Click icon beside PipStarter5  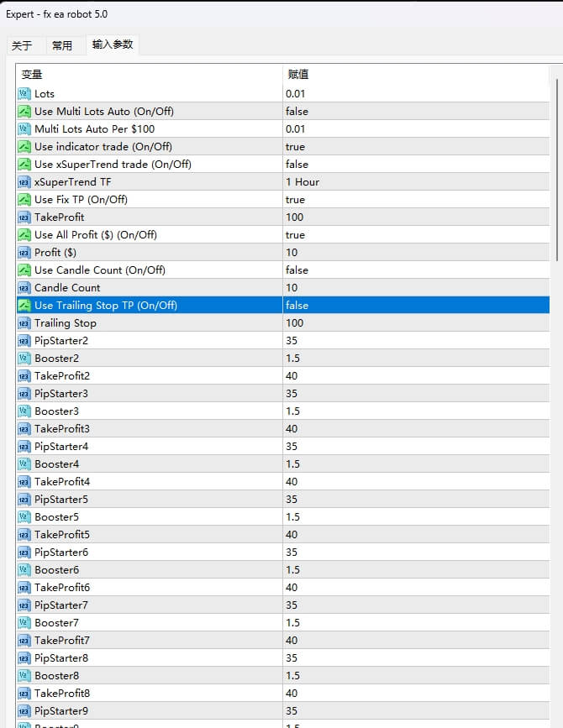click(24, 500)
